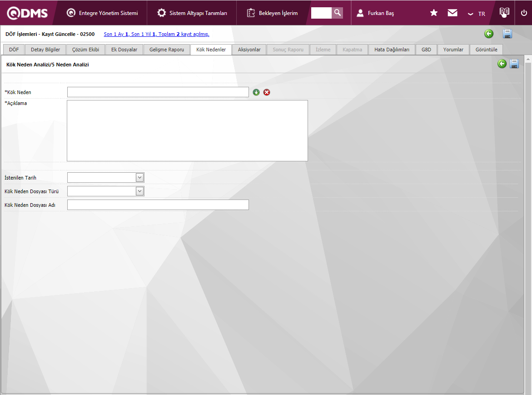
Task: Click panel green back arrow icon
Action: (502, 64)
